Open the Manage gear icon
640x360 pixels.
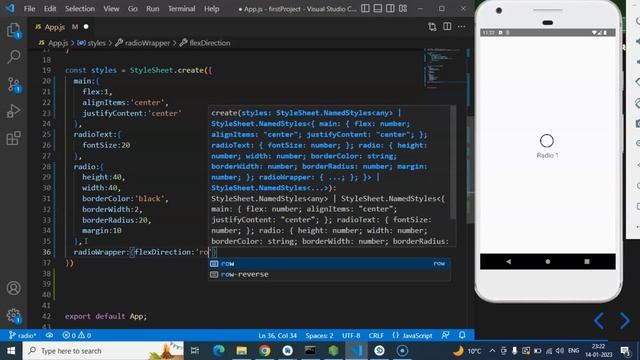[13, 315]
